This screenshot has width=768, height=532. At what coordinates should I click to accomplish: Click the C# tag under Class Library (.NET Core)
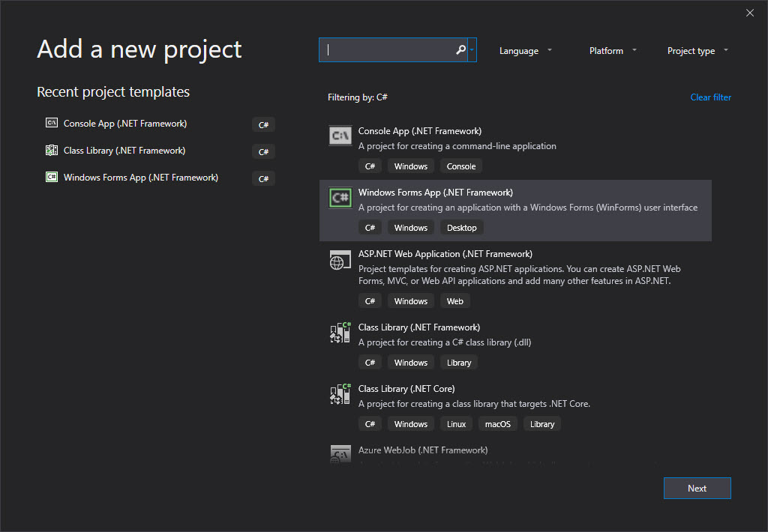[x=370, y=424]
